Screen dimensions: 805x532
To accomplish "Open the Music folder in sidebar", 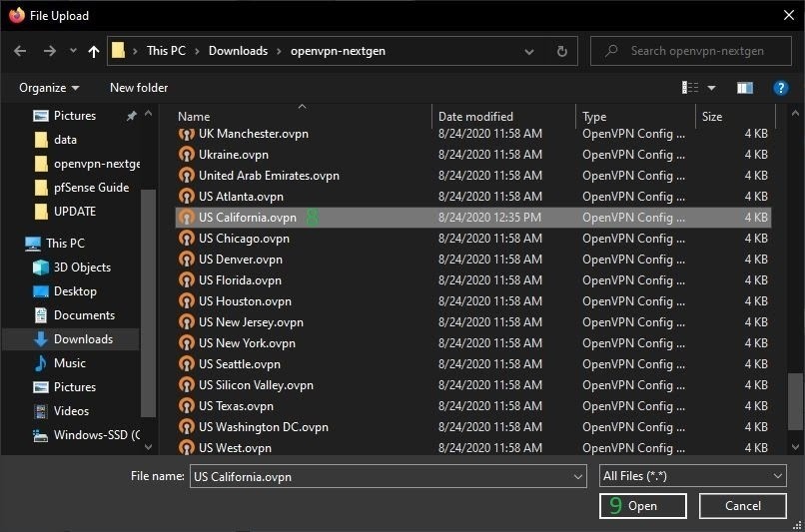I will [x=69, y=363].
